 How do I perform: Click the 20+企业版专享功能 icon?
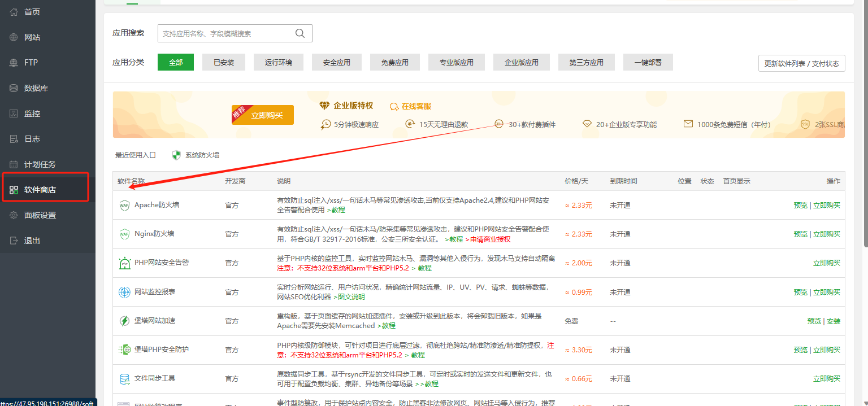point(587,124)
